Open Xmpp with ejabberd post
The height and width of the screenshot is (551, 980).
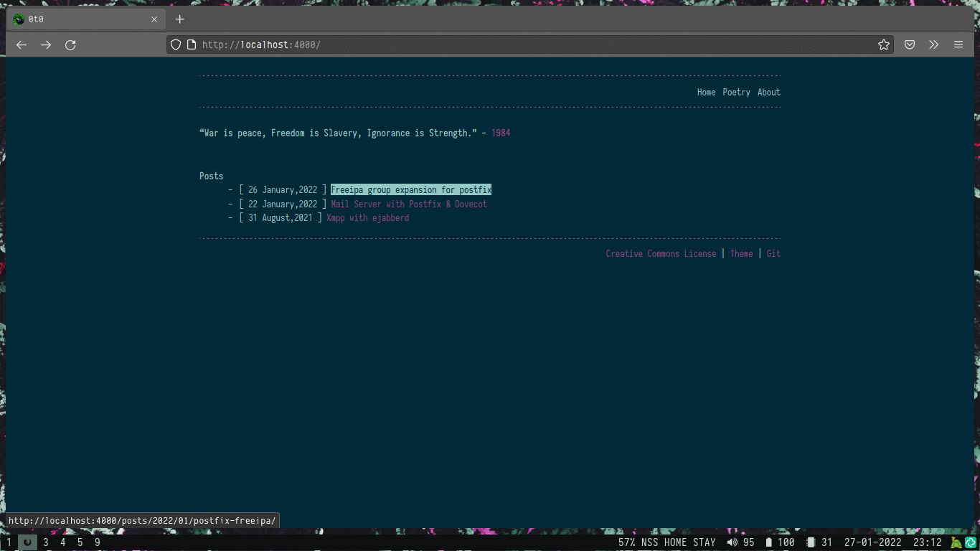[367, 218]
